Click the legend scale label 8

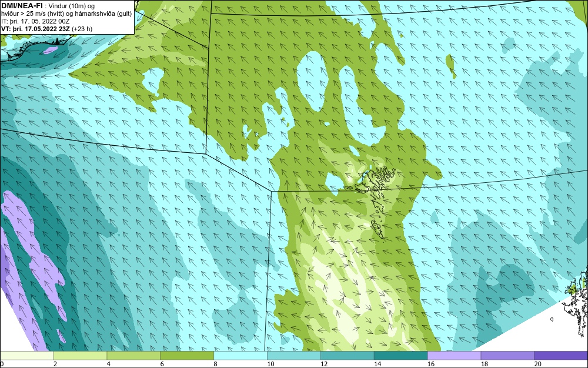[x=215, y=364]
